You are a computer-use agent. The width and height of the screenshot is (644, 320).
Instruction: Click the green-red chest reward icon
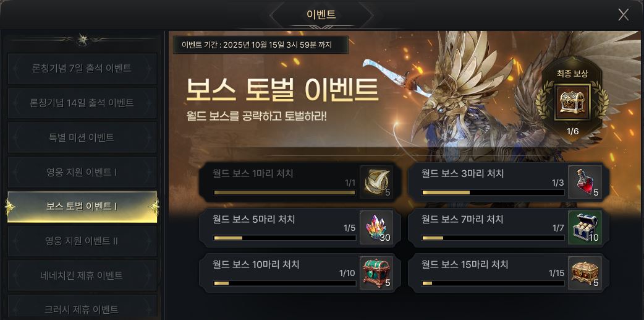[376, 273]
